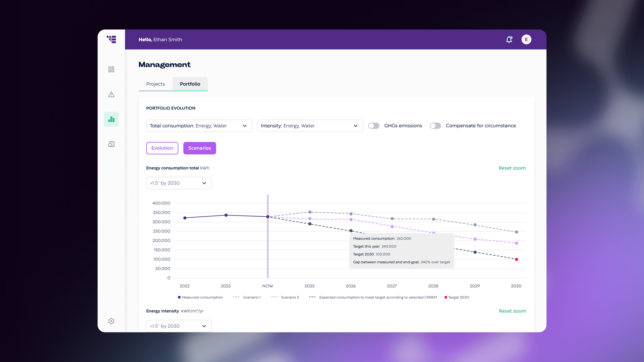Toggle the Measured consumption legend entry
Viewport: 644px width, 362px height.
click(x=200, y=297)
